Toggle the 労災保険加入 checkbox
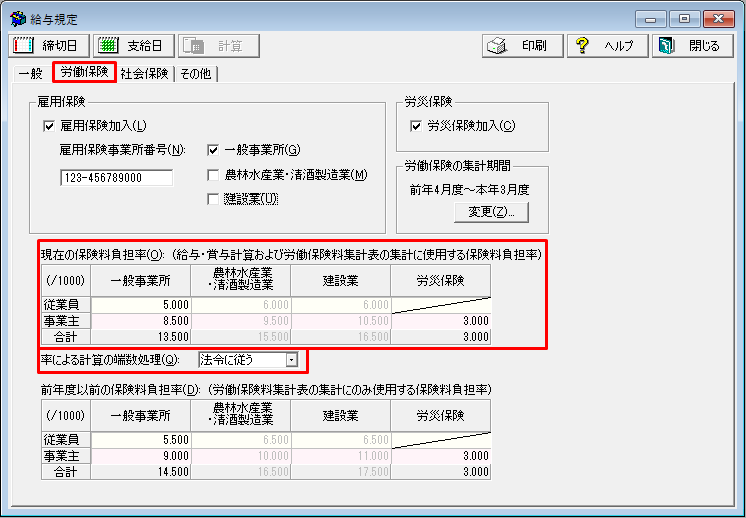Image resolution: width=746 pixels, height=518 pixels. tap(417, 126)
